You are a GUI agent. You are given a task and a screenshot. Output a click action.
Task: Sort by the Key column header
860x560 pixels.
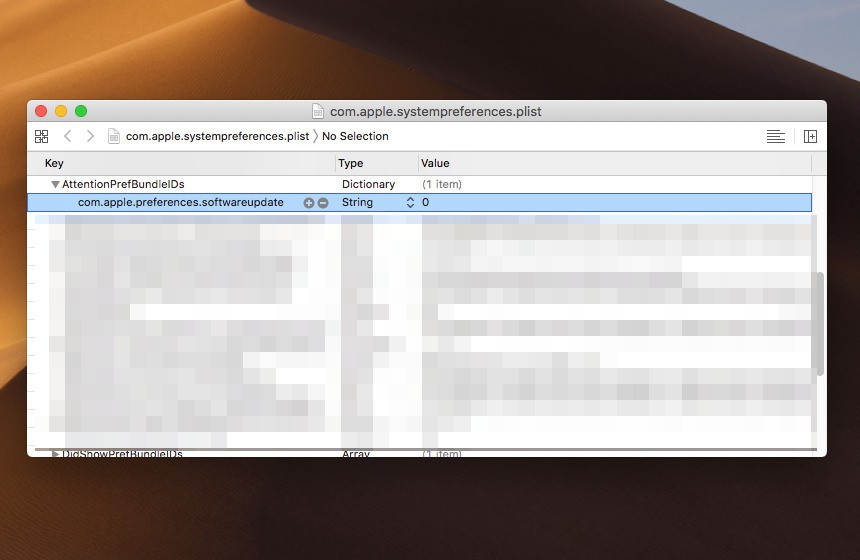click(54, 163)
